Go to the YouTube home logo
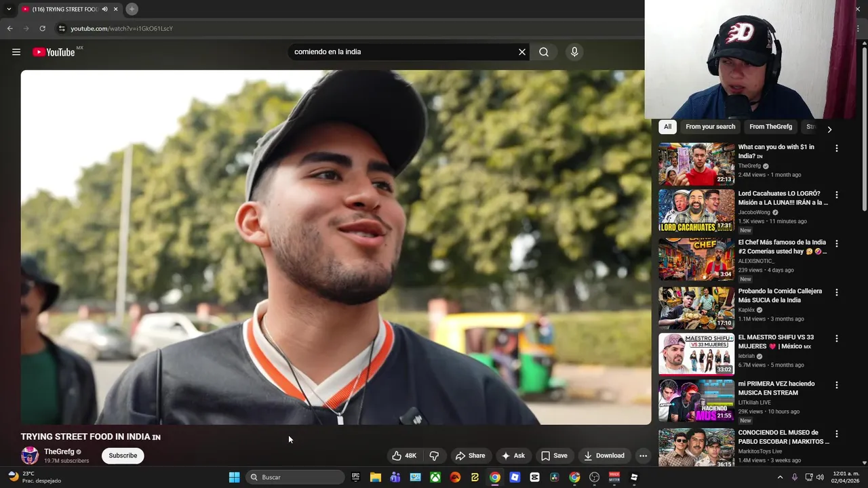 click(54, 52)
